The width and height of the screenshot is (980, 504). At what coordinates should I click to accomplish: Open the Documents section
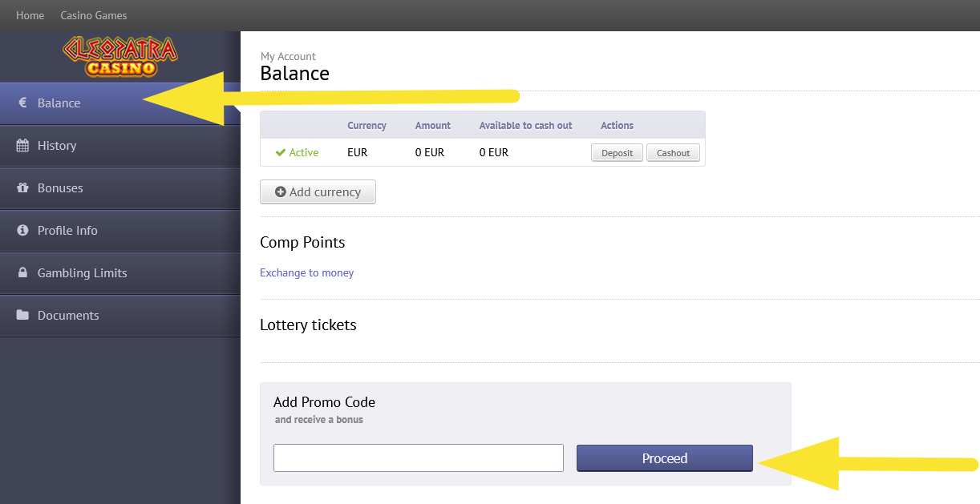pyautogui.click(x=67, y=315)
